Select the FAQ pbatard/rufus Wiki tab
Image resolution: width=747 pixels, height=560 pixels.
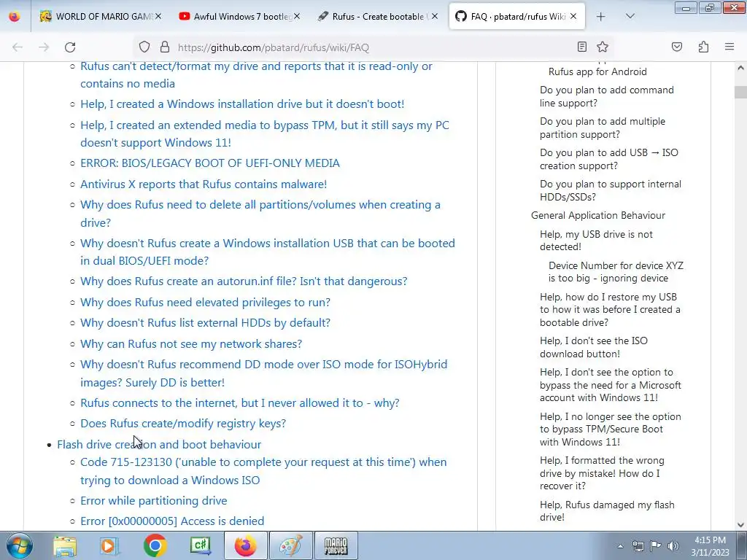point(517,17)
